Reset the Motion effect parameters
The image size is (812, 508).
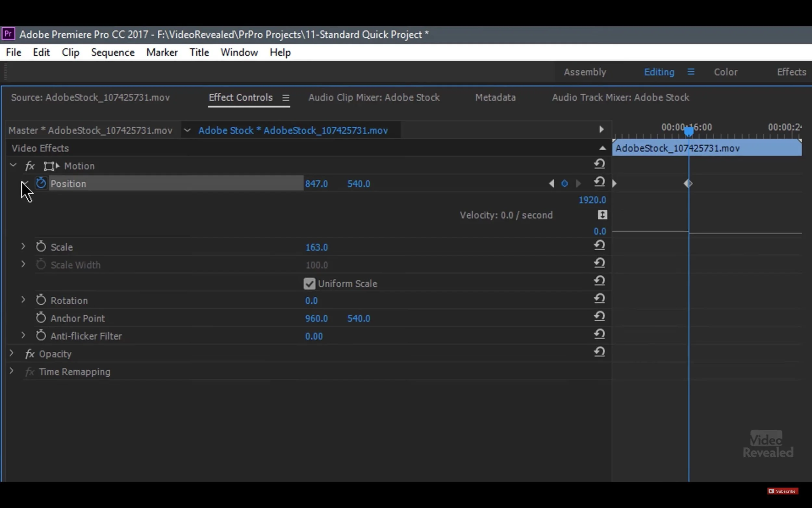pyautogui.click(x=599, y=164)
